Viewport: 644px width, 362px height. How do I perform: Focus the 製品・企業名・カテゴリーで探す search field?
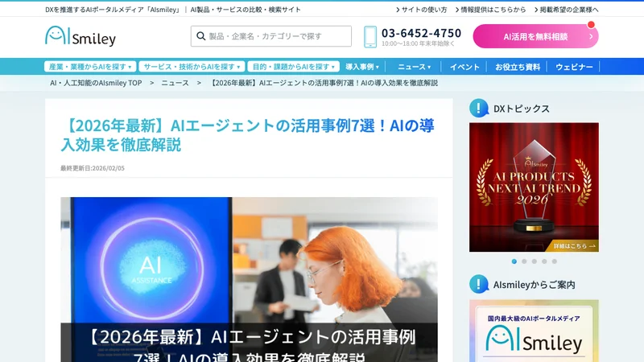tap(271, 36)
